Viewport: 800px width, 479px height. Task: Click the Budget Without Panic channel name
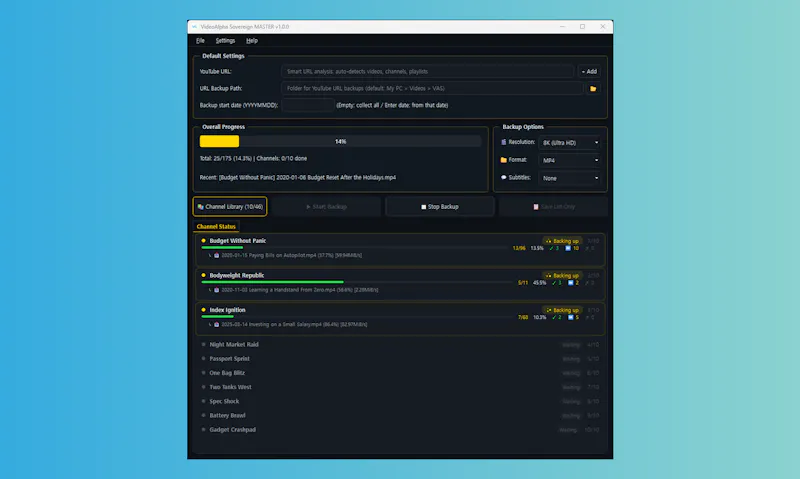(x=238, y=241)
